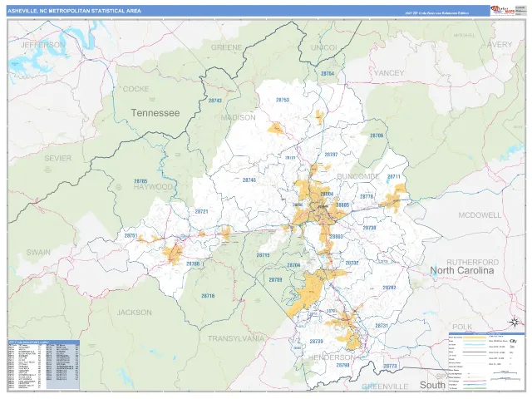The image size is (532, 399).
Task: Click the HAYWOOD county label
Action: point(153,187)
